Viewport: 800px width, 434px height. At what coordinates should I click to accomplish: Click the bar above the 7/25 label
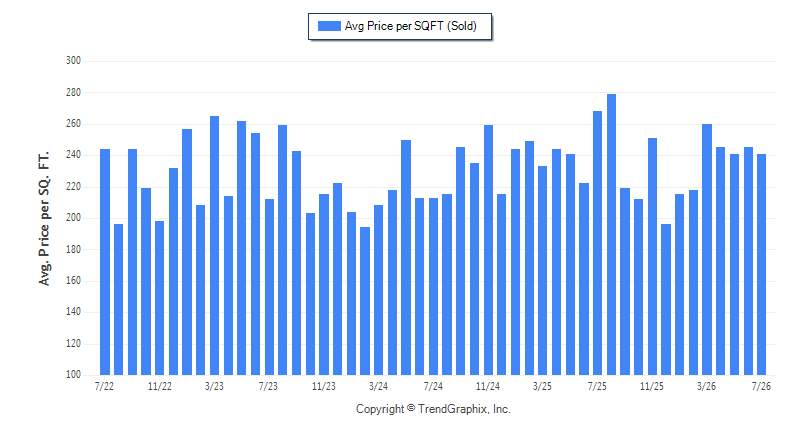[x=597, y=243]
